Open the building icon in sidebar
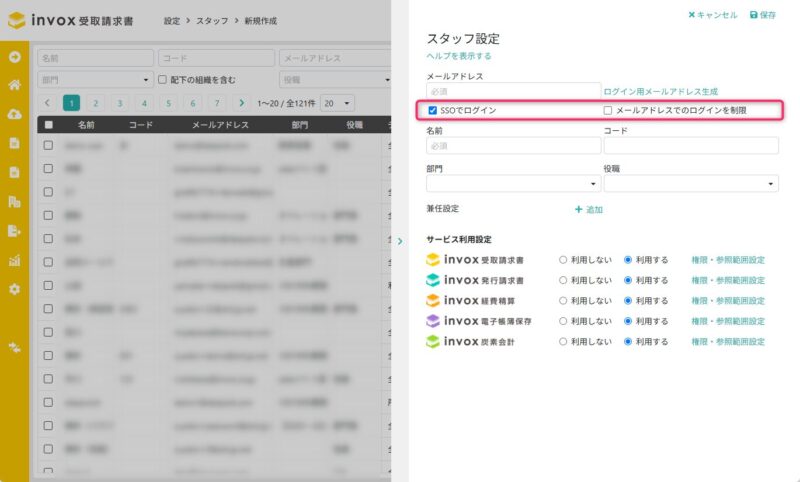This screenshot has width=800, height=482. [x=14, y=201]
